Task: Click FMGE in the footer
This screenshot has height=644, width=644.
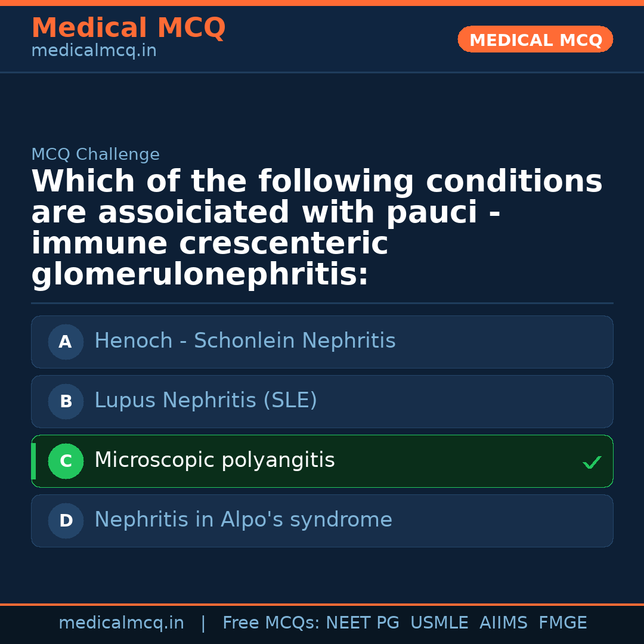Action: click(562, 623)
